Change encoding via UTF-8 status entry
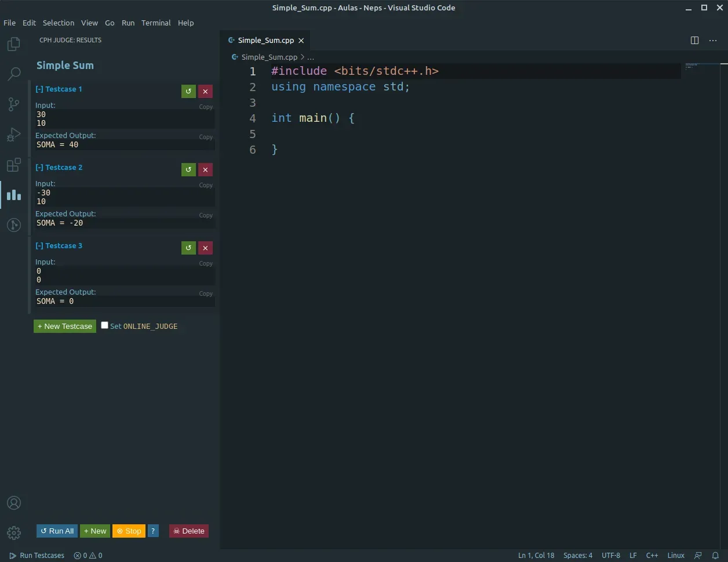The width and height of the screenshot is (728, 562). [x=611, y=555]
